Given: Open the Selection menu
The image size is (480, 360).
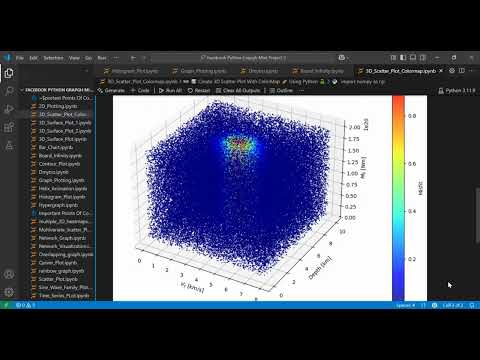Looking at the screenshot, I should pos(53,58).
